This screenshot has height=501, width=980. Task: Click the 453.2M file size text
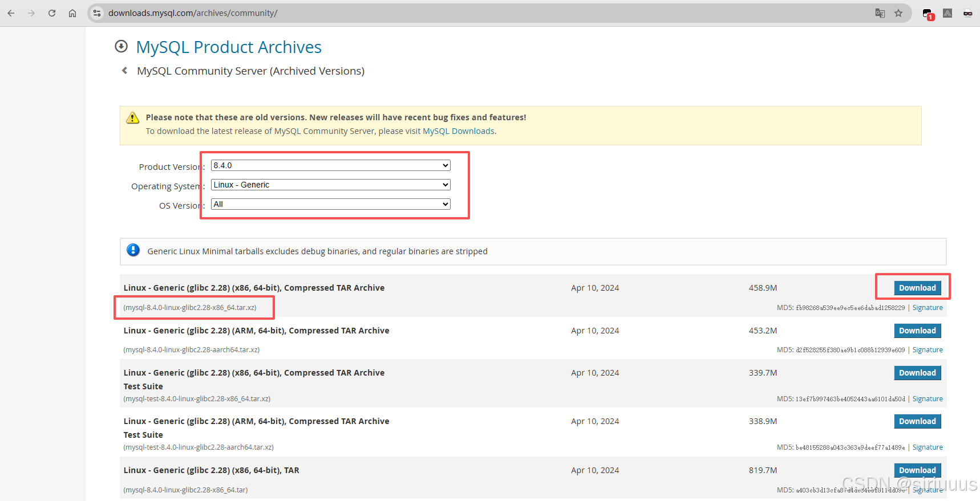click(763, 331)
